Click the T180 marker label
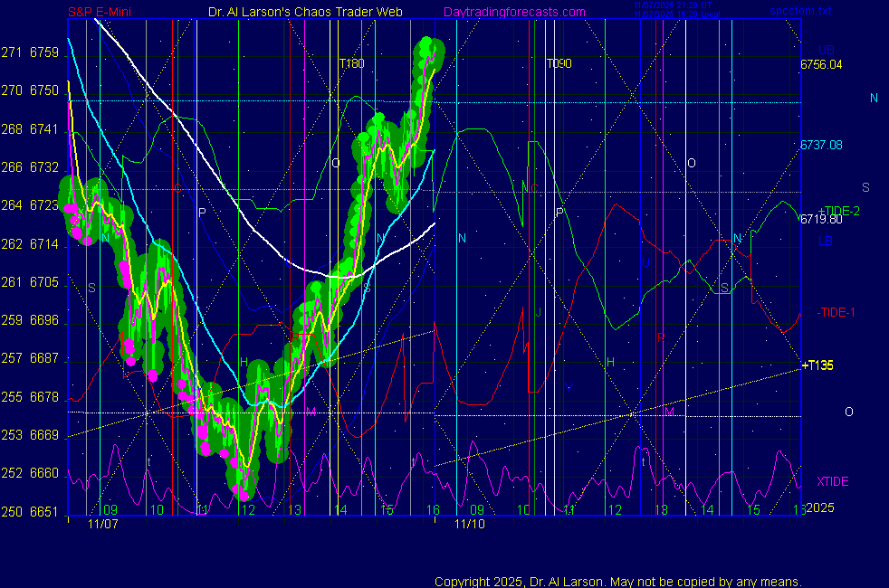Screen dimensions: 889x588 (x=351, y=64)
